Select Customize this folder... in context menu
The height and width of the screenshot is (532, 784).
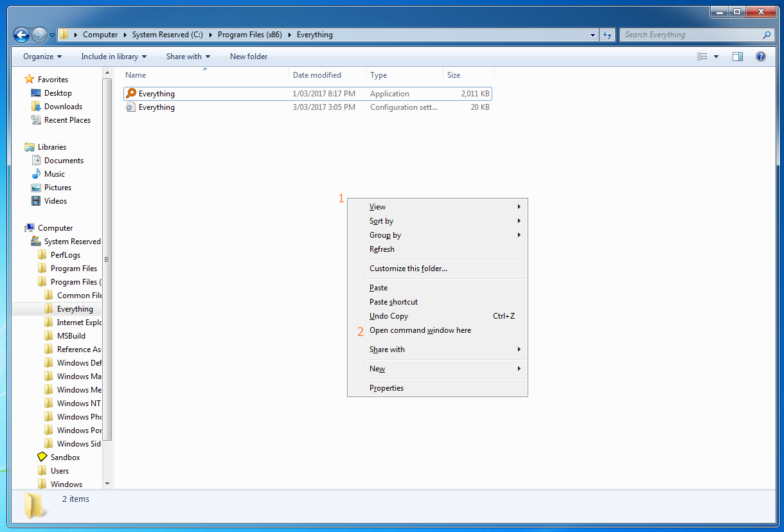click(x=437, y=269)
